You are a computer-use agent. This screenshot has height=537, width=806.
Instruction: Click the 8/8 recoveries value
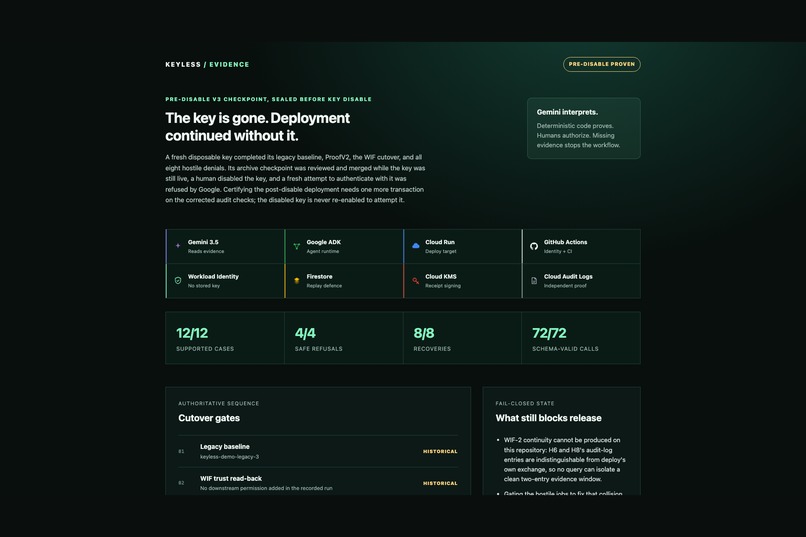click(x=424, y=333)
